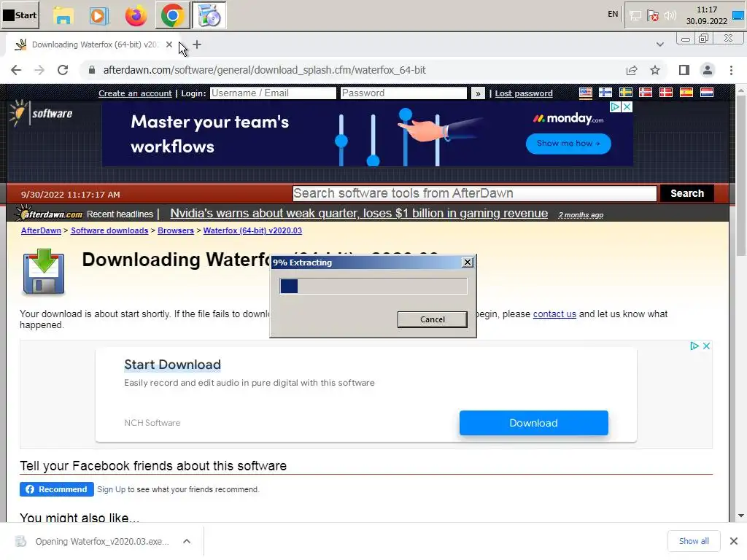
Task: Close the downloads bar
Action: (x=734, y=542)
